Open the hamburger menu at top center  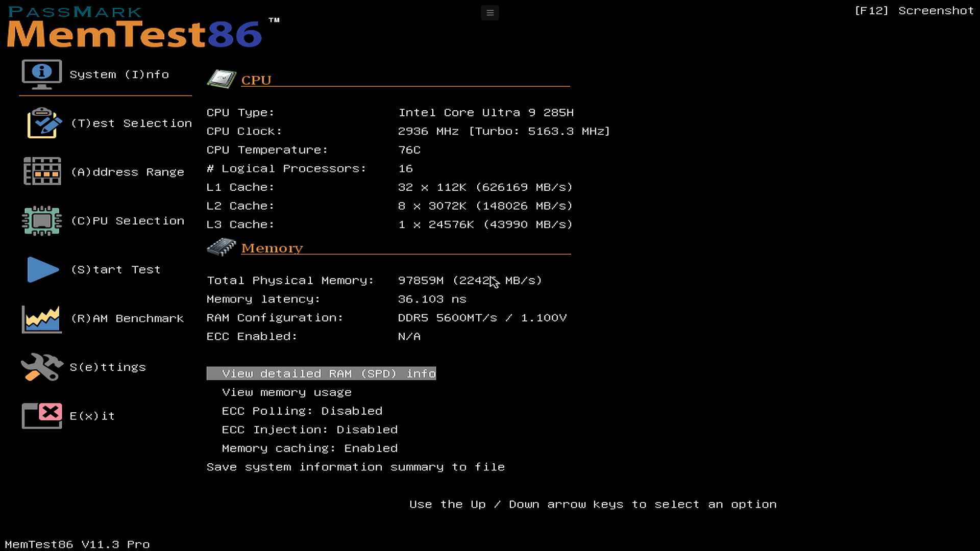click(489, 13)
